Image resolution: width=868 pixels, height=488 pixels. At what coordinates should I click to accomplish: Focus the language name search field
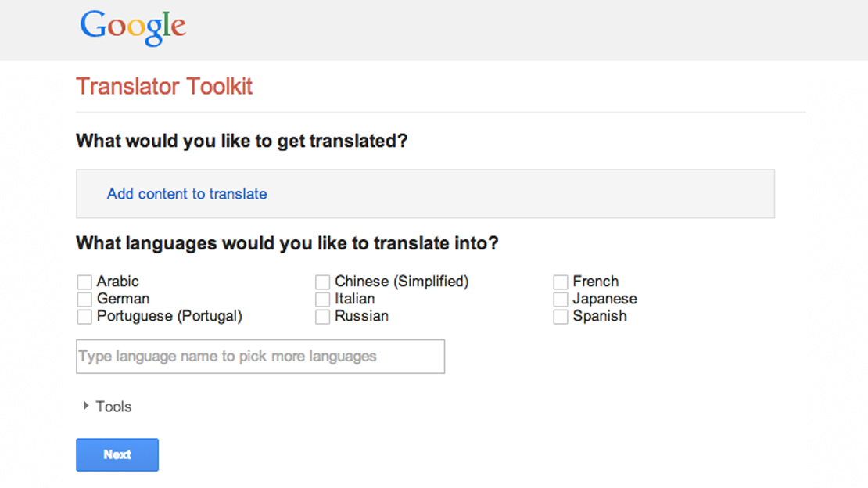pos(260,356)
